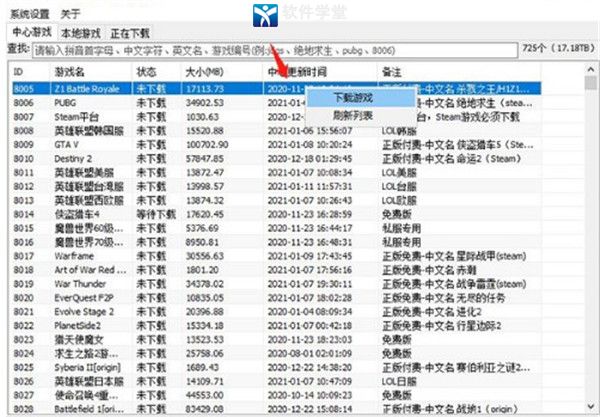Sort by the 游戏名 column header
The image size is (600, 417).
90,72
